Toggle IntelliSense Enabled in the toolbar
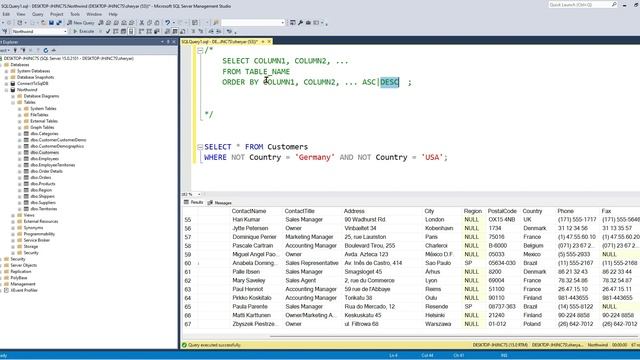Image resolution: width=640 pixels, height=360 pixels. point(131,31)
